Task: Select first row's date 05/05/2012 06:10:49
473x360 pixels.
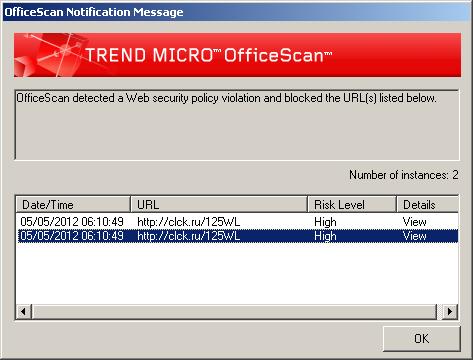Action: (x=72, y=222)
